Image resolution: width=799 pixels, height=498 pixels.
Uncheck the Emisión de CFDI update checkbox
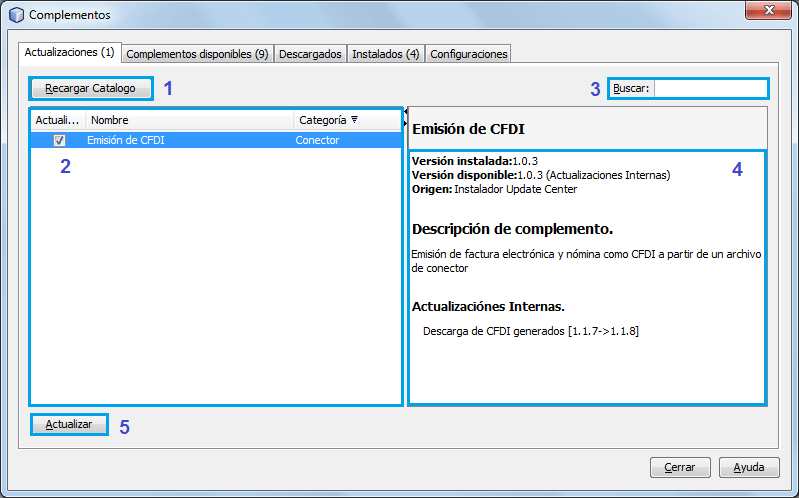pyautogui.click(x=60, y=141)
